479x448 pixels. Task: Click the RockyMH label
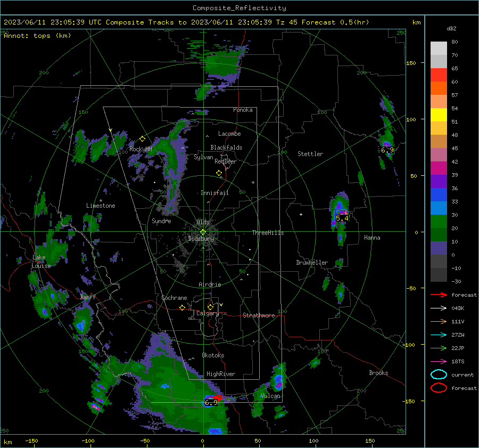click(x=141, y=149)
